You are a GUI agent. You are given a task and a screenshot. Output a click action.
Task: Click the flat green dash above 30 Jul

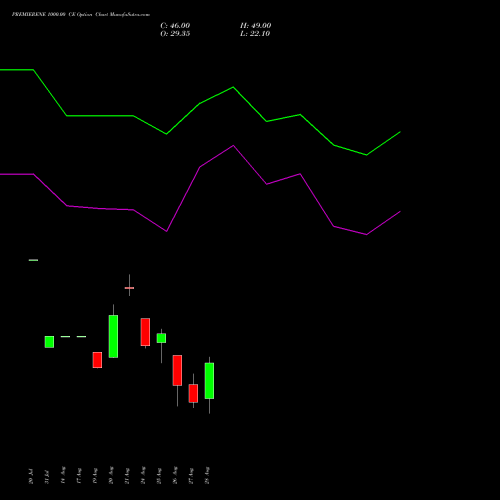pyautogui.click(x=33, y=260)
